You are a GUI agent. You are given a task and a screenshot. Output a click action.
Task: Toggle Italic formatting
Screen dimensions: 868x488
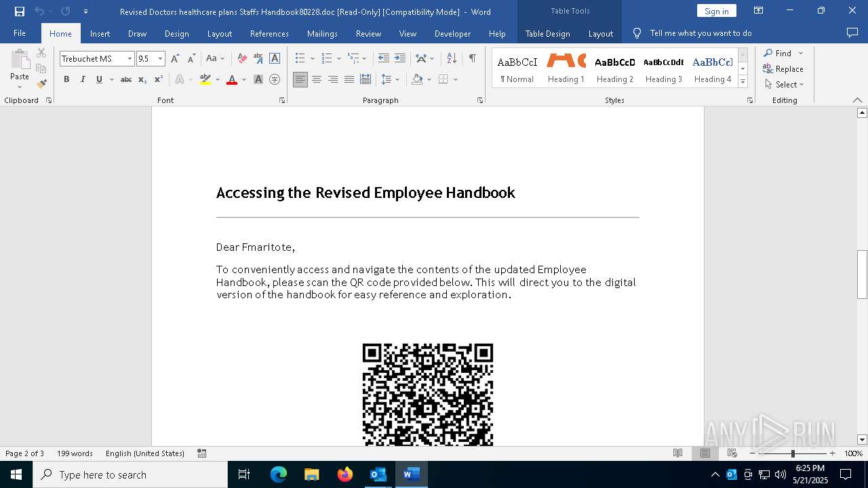tap(83, 80)
